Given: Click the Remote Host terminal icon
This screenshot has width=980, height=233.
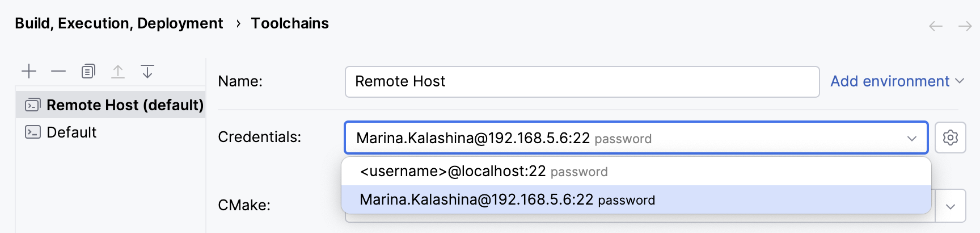Looking at the screenshot, I should [33, 105].
